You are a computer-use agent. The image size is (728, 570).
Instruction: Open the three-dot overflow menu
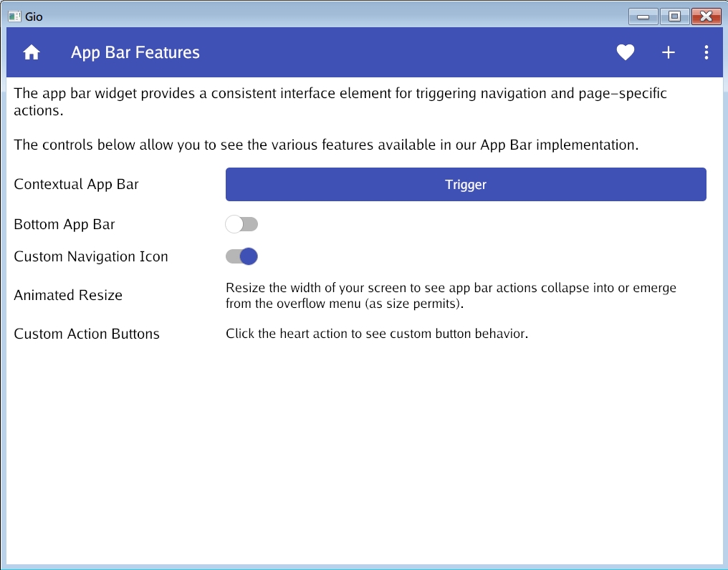click(x=707, y=52)
